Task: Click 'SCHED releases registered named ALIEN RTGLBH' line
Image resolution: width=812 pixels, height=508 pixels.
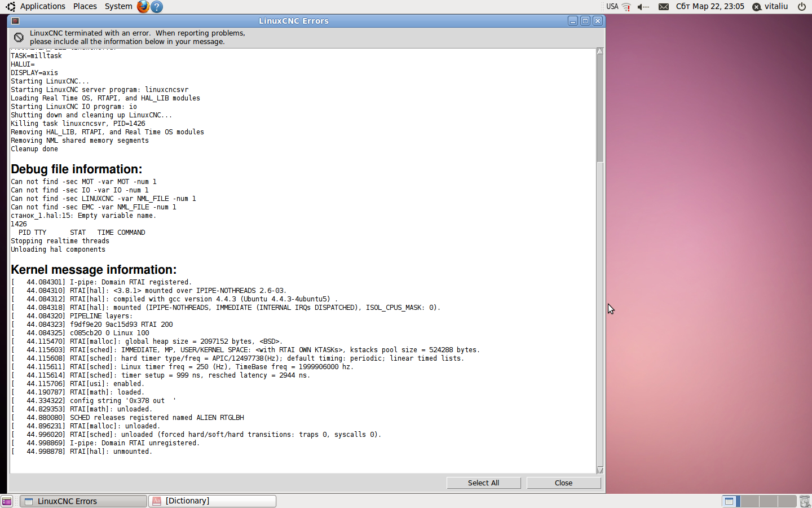Action: click(x=127, y=418)
